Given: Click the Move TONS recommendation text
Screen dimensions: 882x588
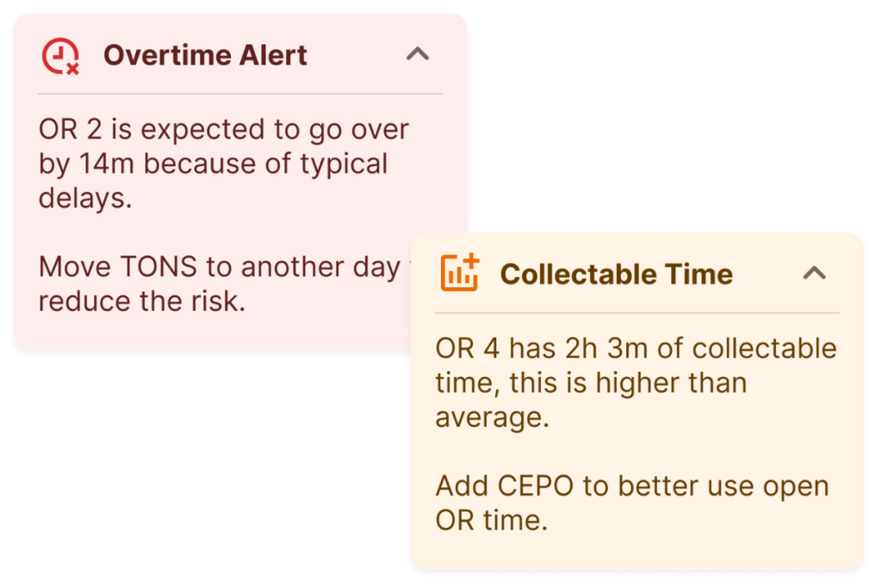Looking at the screenshot, I should point(225,284).
